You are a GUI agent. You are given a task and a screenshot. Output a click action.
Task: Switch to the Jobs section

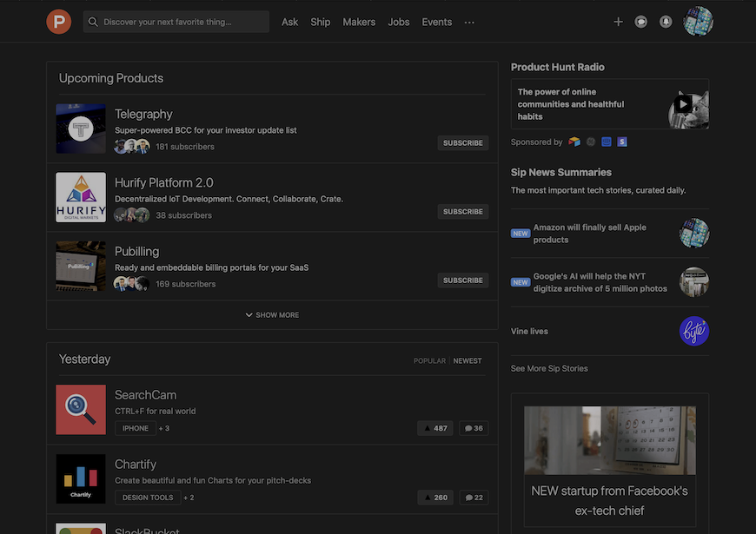pyautogui.click(x=398, y=22)
